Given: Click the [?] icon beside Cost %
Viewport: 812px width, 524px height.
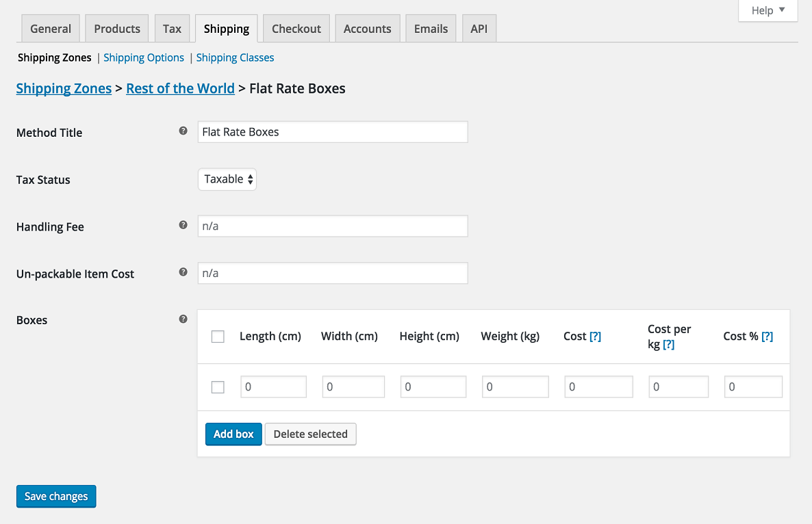Looking at the screenshot, I should 767,336.
